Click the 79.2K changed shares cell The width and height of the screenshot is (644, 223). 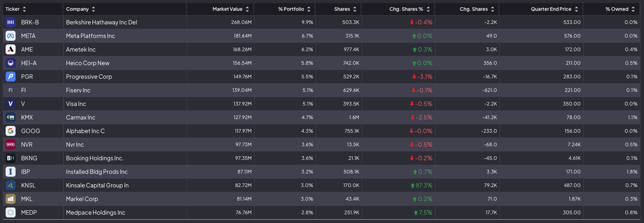(x=490, y=185)
